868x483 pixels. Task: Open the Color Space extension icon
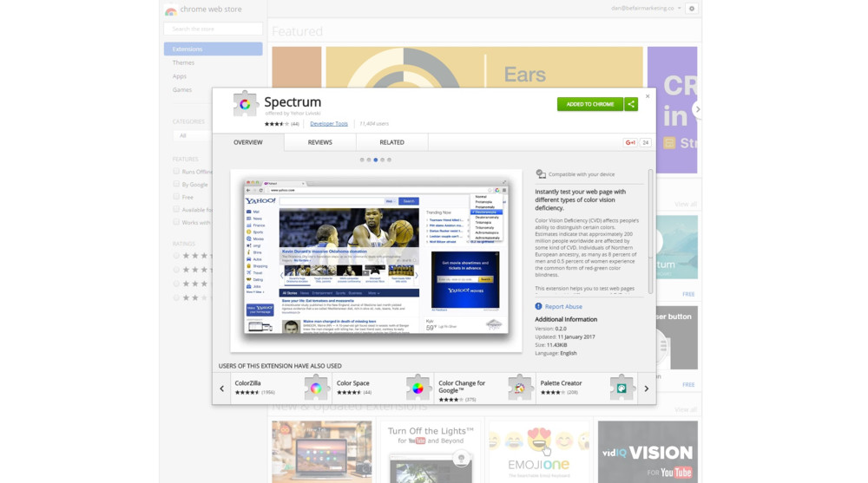point(418,388)
